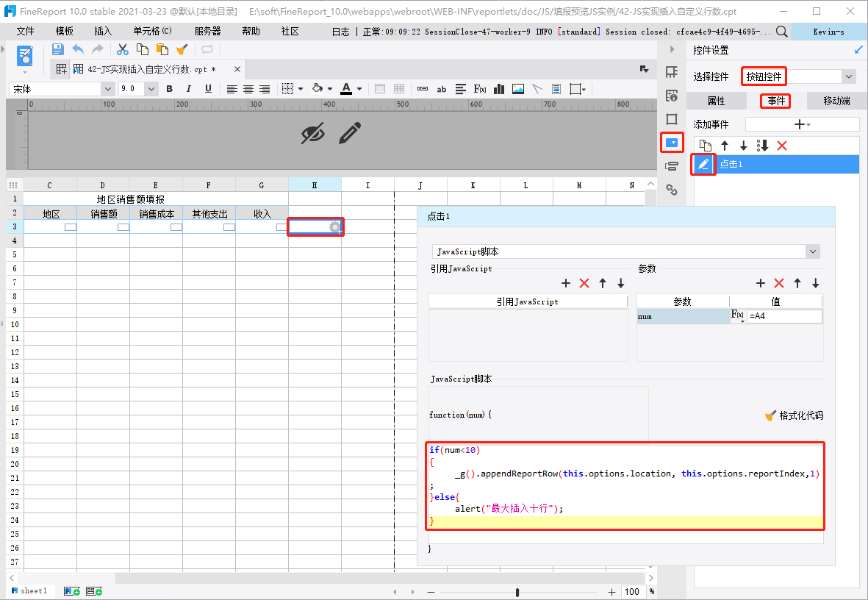Sort events with the dotted down arrow
This screenshot has height=600, width=868.
coord(762,145)
